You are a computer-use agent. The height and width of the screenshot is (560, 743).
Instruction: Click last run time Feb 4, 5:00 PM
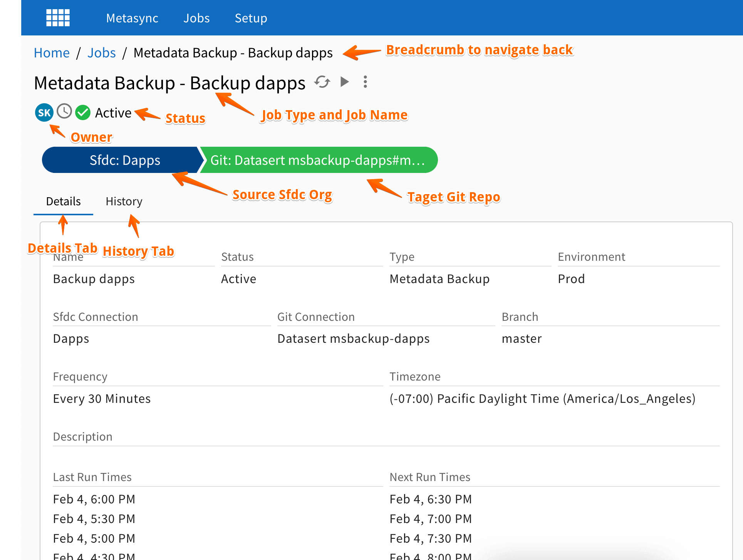tap(94, 538)
